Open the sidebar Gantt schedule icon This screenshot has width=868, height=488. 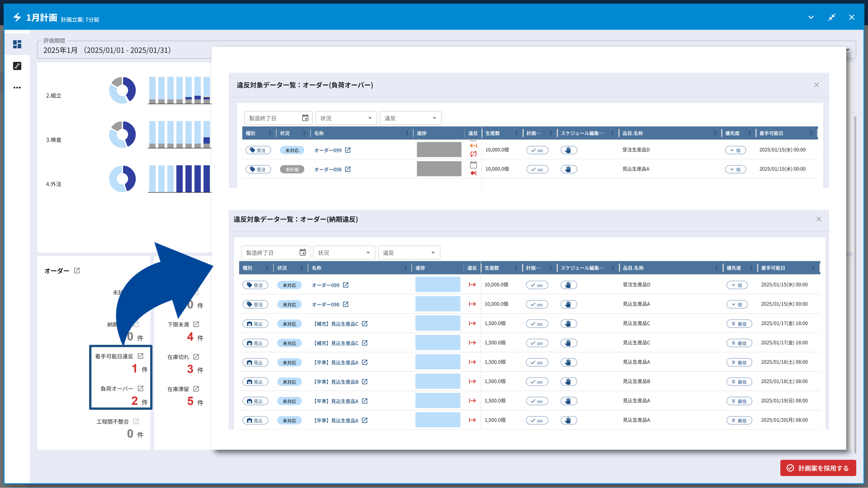[x=17, y=66]
